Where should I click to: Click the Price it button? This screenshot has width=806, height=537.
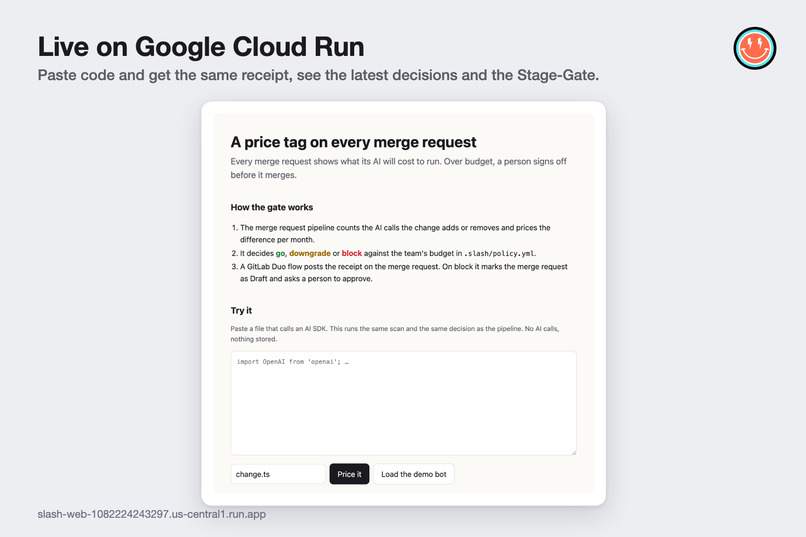click(349, 474)
